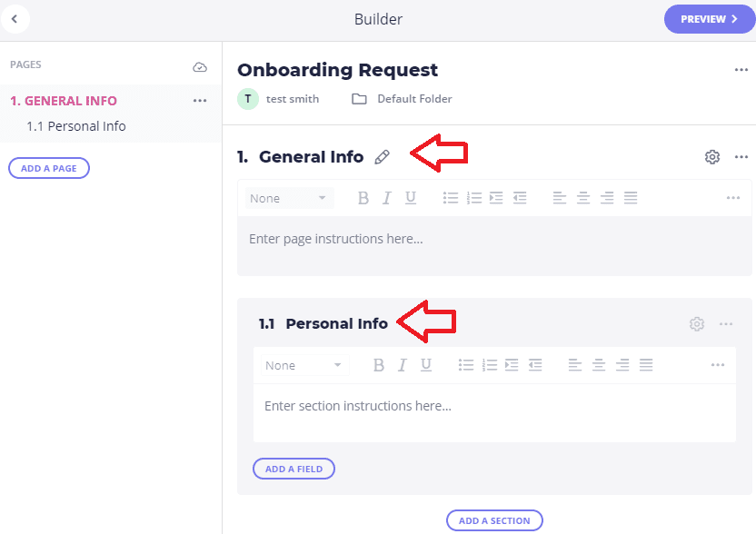The width and height of the screenshot is (756, 534).
Task: Insert bulleted list in page instructions toolbar
Action: tap(451, 198)
